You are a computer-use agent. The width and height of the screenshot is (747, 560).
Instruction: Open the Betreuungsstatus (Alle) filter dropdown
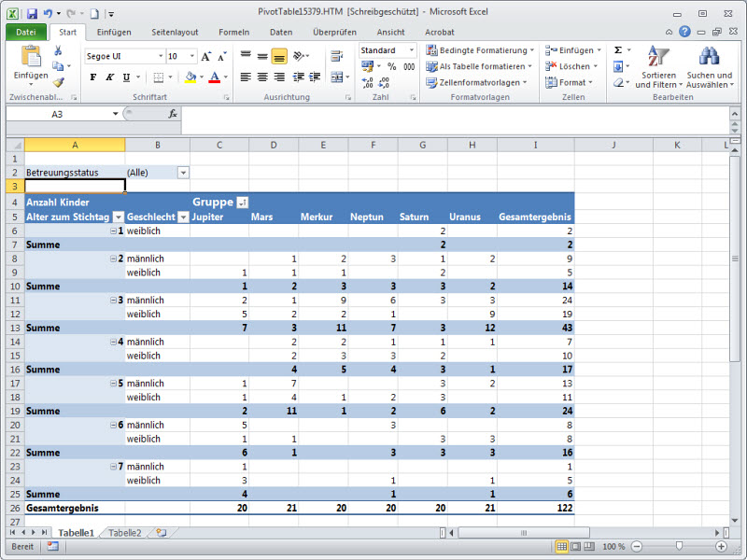183,173
